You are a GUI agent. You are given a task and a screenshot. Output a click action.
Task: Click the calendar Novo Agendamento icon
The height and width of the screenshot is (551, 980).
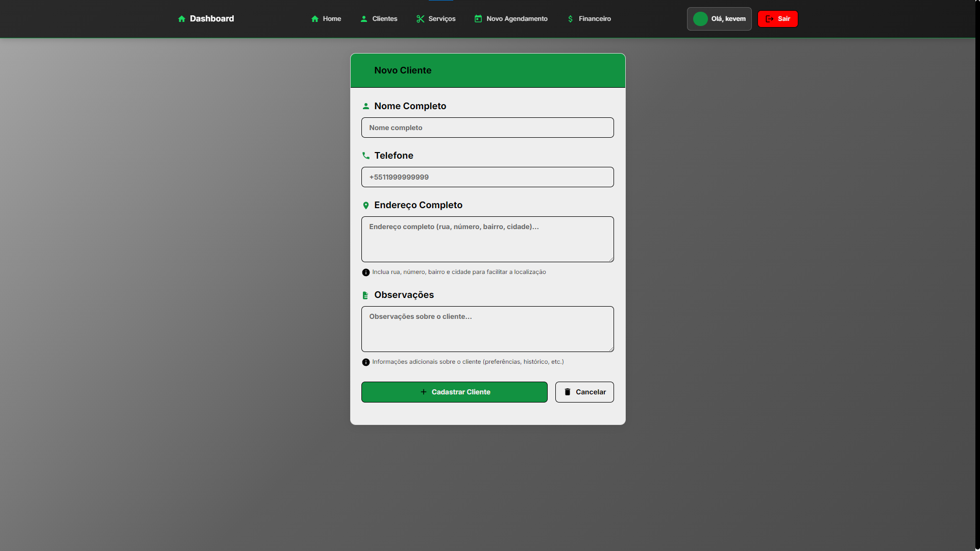click(x=479, y=19)
